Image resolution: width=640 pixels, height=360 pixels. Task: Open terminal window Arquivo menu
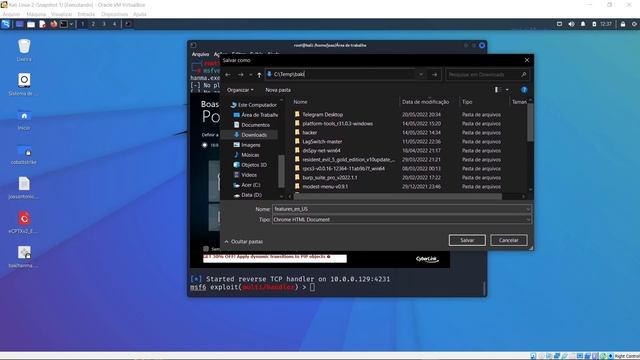(200, 54)
